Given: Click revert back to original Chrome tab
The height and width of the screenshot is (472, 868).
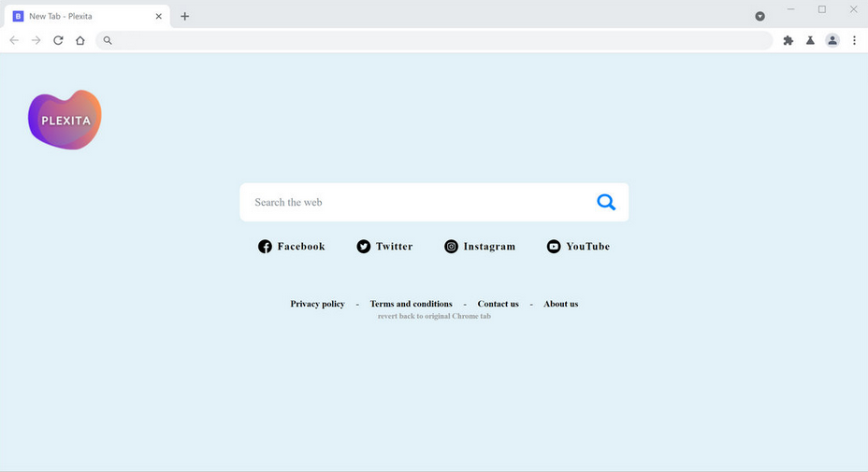Looking at the screenshot, I should tap(435, 316).
